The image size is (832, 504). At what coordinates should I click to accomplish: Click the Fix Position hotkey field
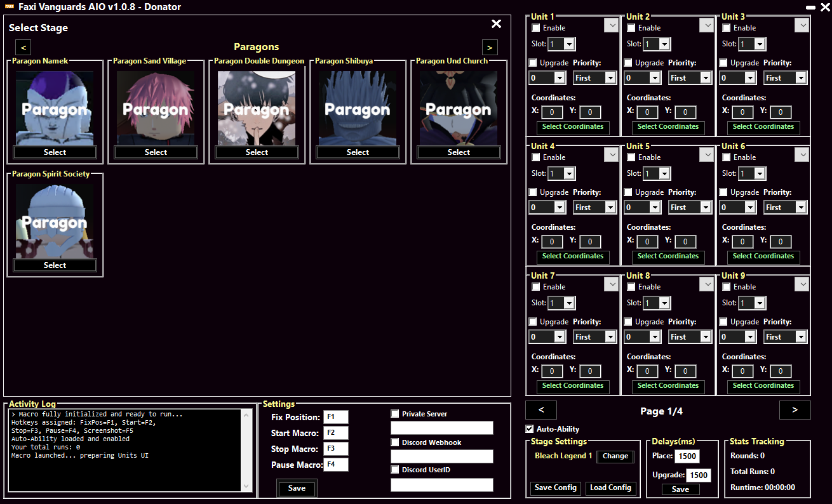336,417
